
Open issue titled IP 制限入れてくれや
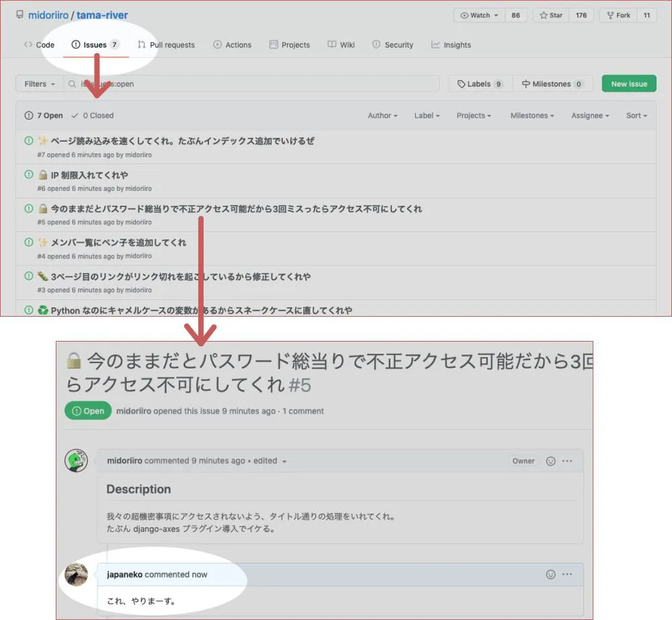(89, 175)
